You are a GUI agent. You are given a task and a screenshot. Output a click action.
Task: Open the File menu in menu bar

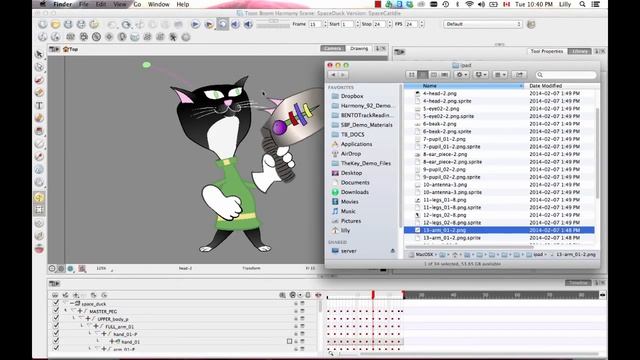(x=83, y=4)
